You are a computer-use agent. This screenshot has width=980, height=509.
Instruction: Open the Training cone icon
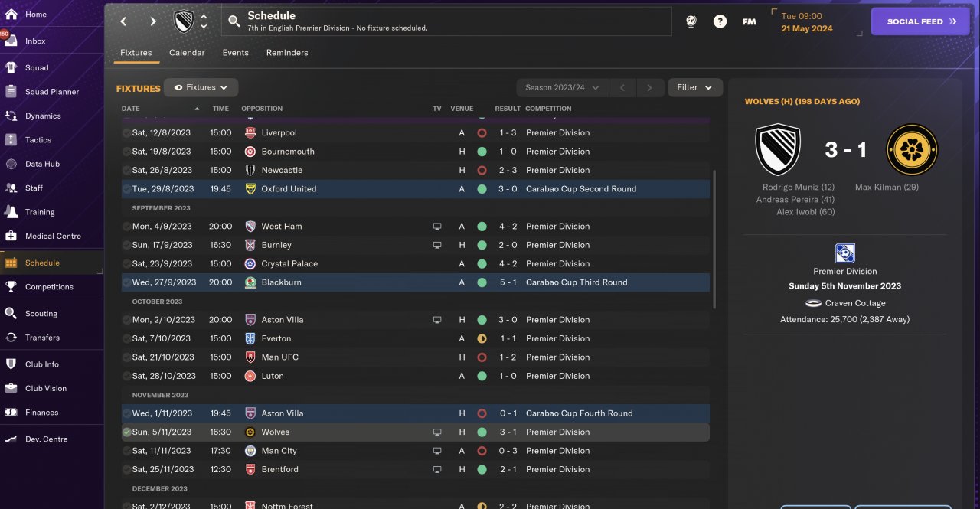[x=11, y=212]
